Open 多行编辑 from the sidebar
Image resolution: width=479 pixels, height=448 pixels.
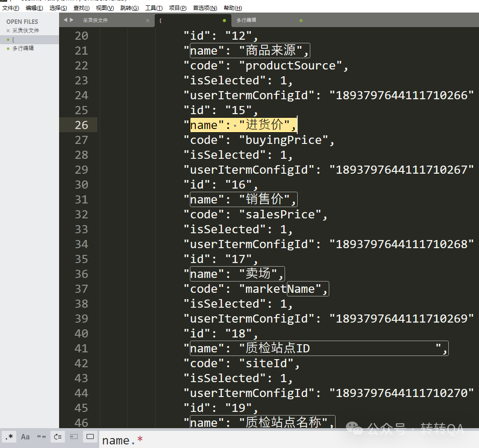(x=23, y=48)
